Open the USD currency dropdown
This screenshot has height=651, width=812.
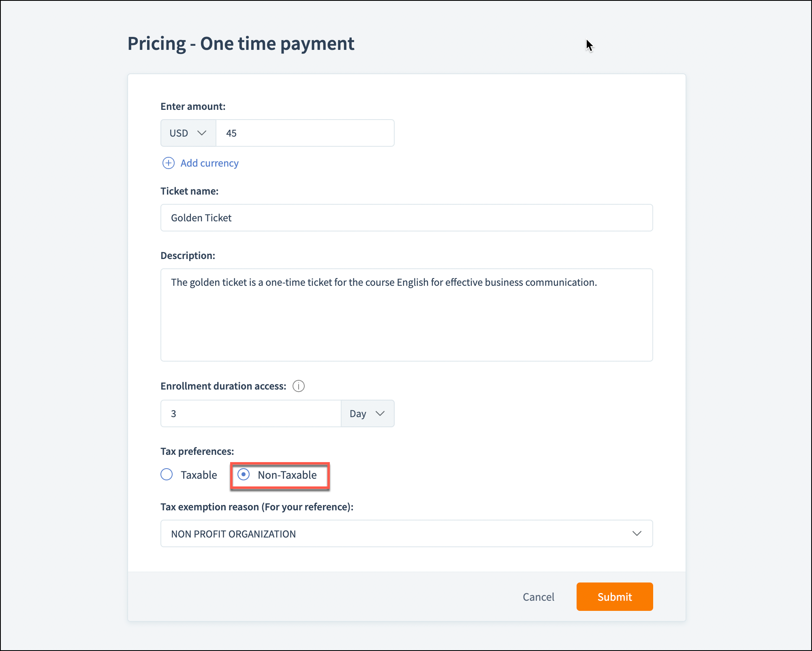click(188, 133)
